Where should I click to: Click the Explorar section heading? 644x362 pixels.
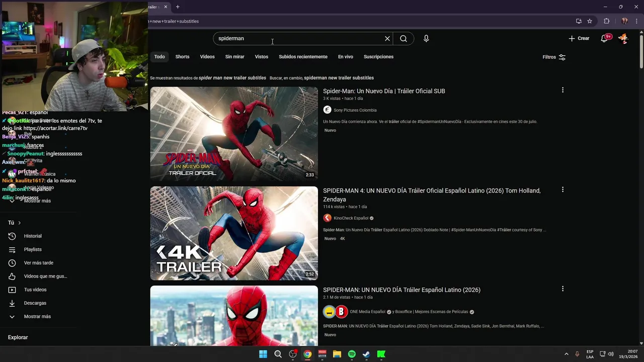18,337
